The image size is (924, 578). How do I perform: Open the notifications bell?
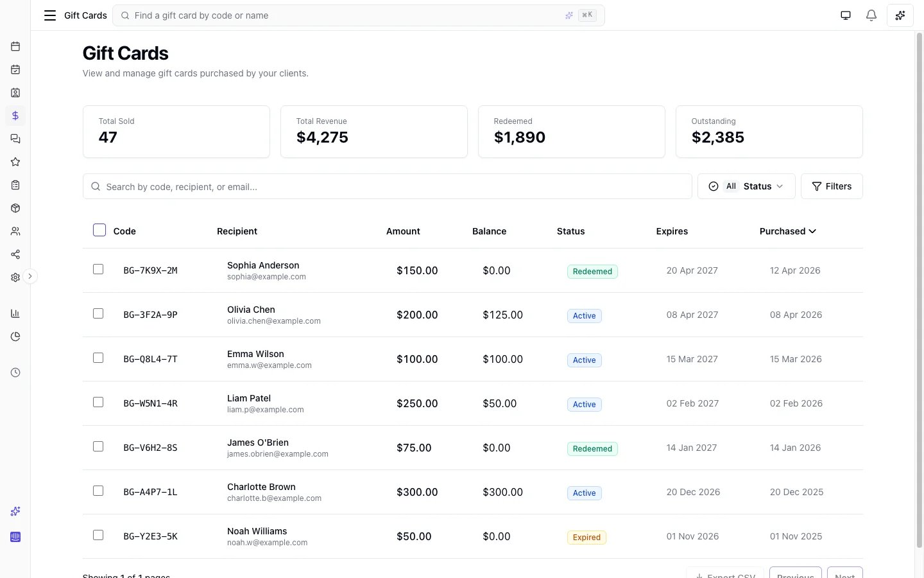[871, 15]
